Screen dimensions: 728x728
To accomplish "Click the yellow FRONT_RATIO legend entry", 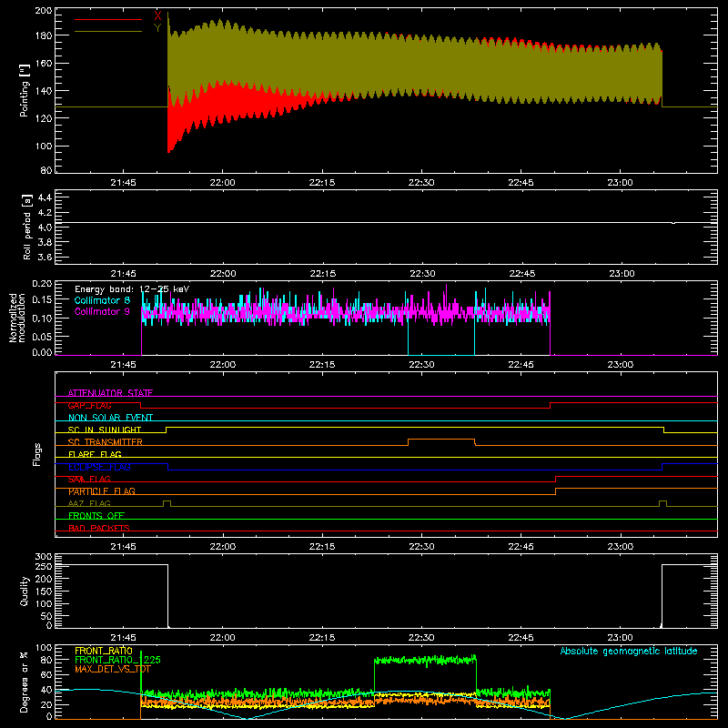I will [x=104, y=651].
